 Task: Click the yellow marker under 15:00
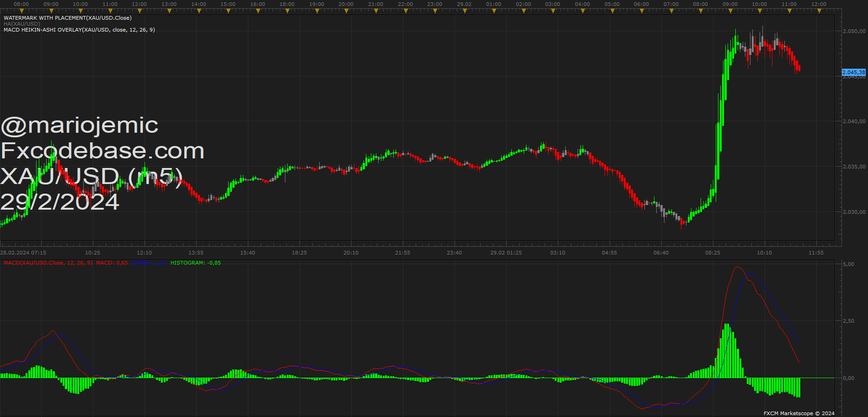coord(228,11)
